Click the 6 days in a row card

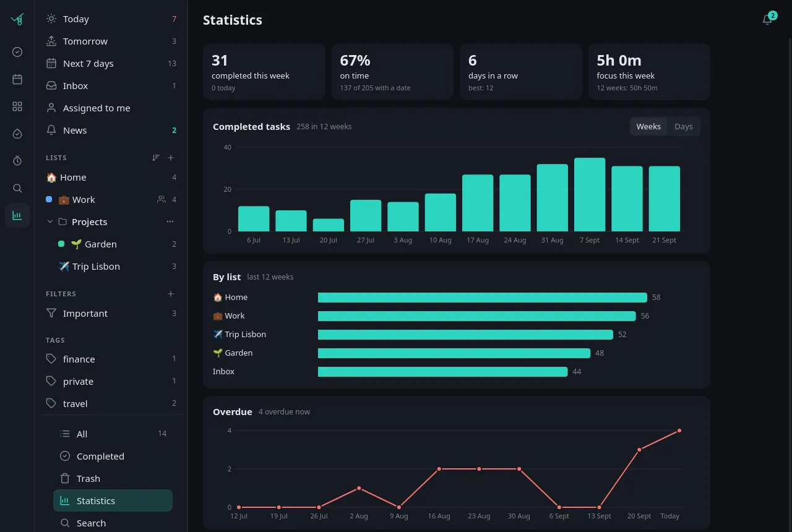coord(521,72)
